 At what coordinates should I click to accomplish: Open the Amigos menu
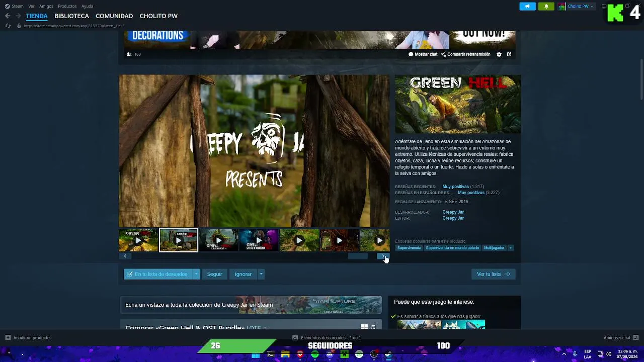[x=46, y=7]
